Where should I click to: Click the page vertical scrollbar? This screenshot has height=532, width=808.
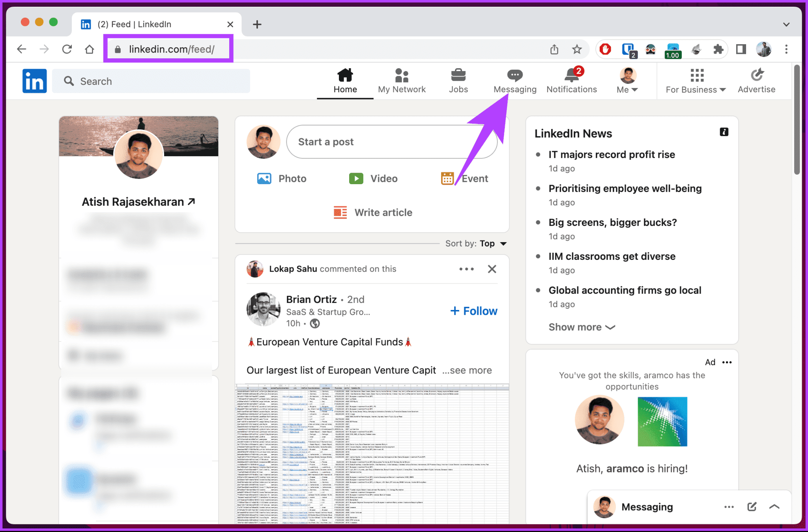797,119
